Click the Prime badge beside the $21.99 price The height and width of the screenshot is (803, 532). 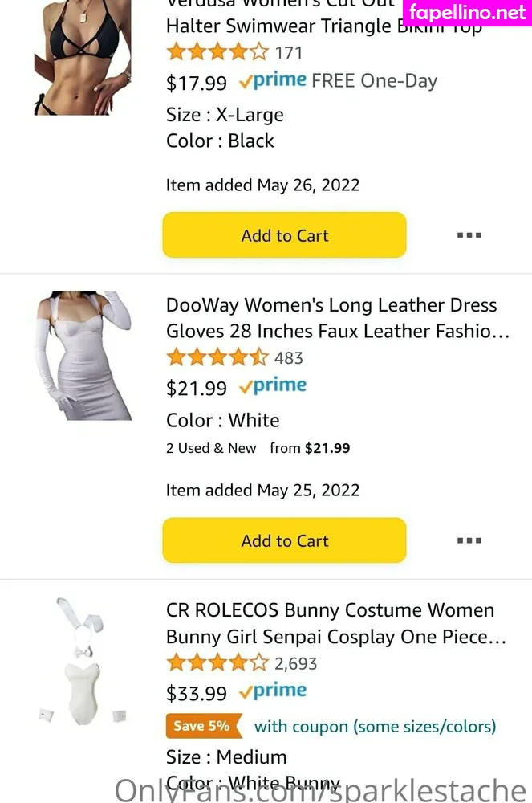point(273,387)
